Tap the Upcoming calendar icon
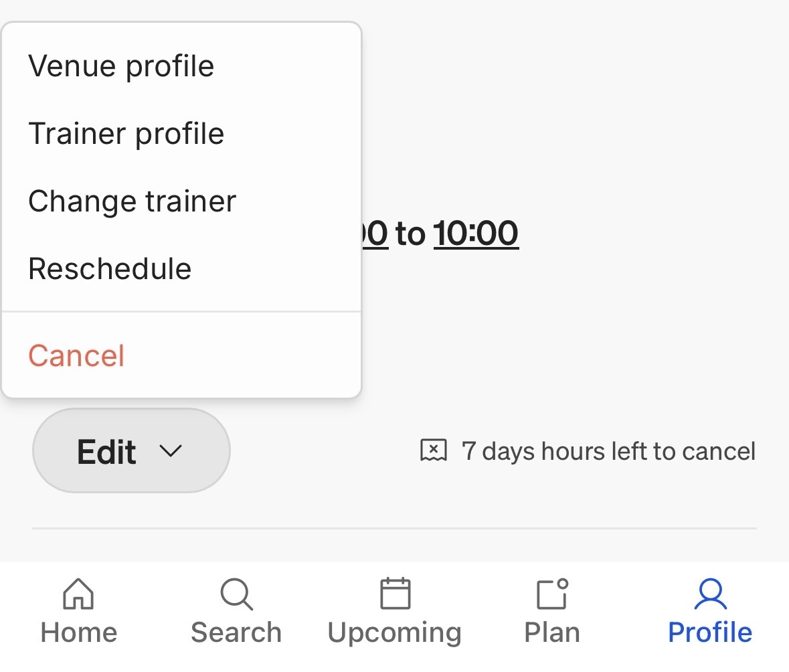The height and width of the screenshot is (672, 789). pyautogui.click(x=395, y=593)
